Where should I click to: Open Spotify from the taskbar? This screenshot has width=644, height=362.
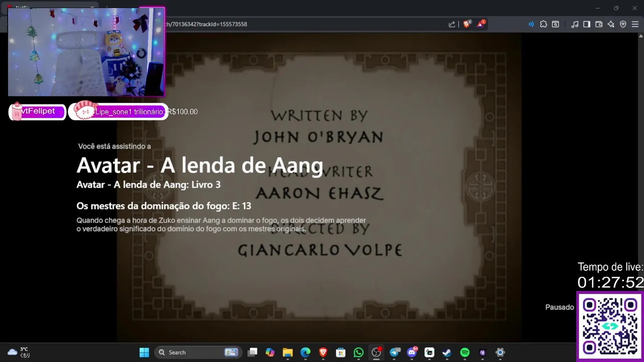pyautogui.click(x=465, y=352)
